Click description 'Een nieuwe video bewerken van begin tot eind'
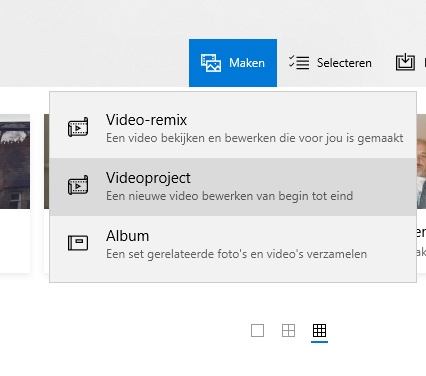The image size is (426, 376). 229,196
